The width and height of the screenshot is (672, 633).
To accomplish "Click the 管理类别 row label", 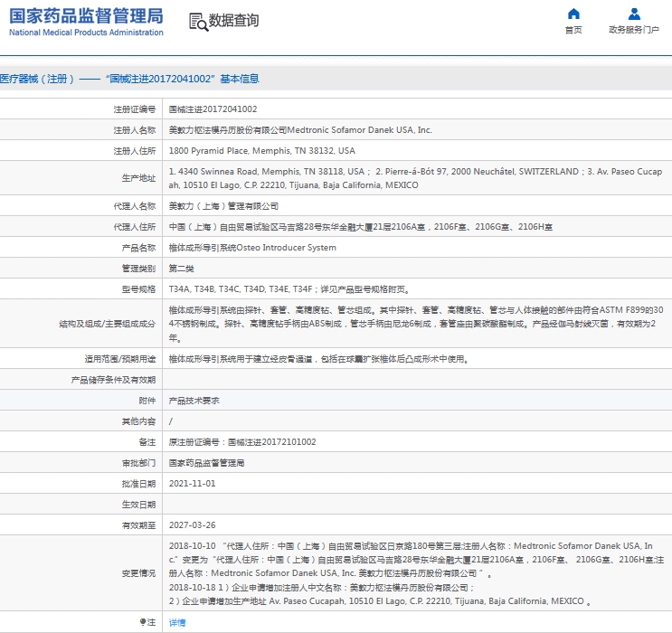I will pos(138,269).
